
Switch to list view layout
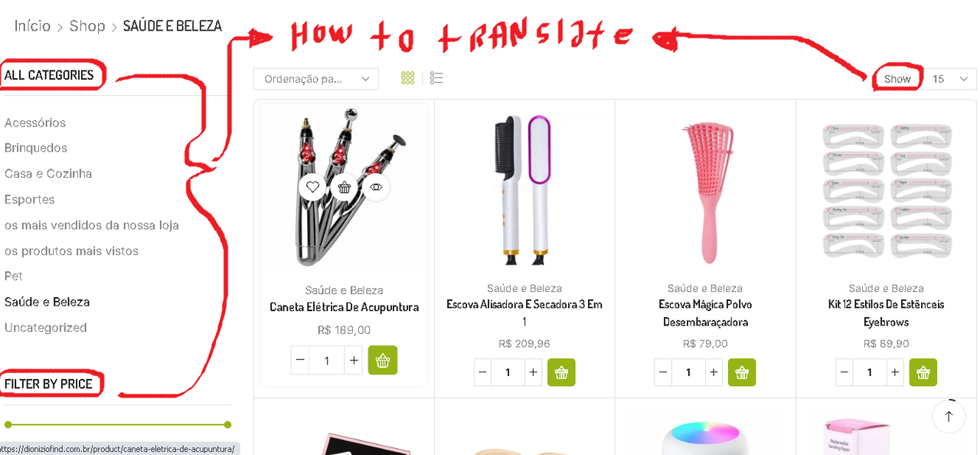tap(436, 78)
